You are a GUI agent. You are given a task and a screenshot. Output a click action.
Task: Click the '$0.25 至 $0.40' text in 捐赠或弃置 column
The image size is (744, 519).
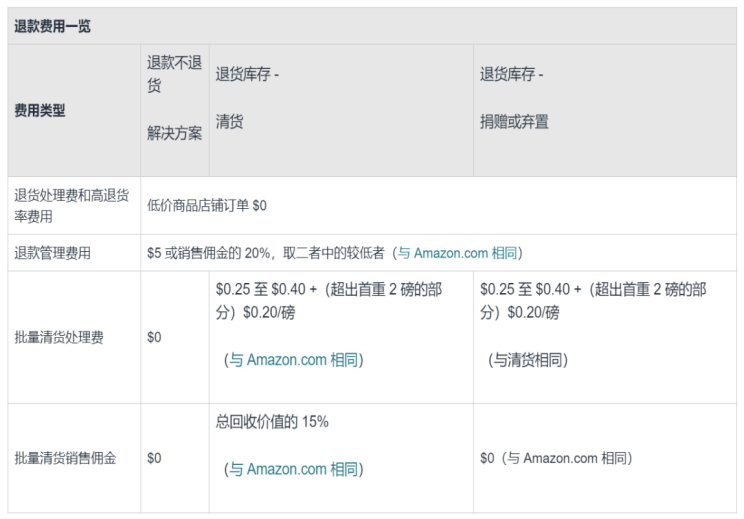(x=525, y=289)
